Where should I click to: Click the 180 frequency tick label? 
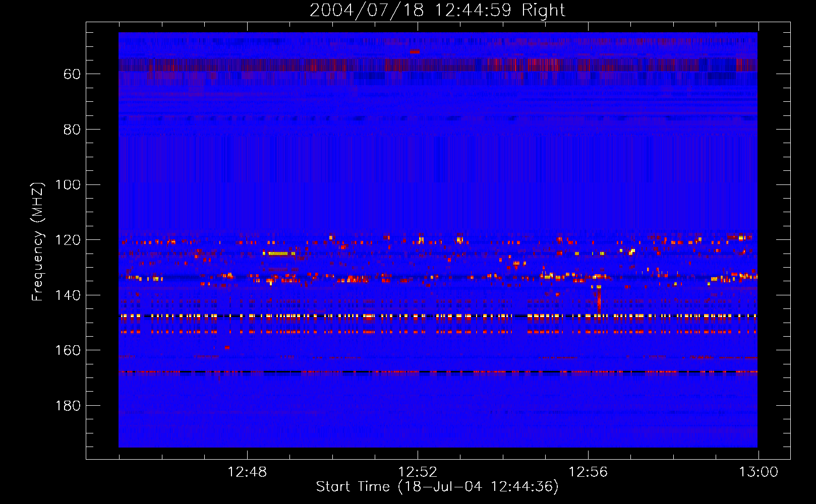point(68,406)
